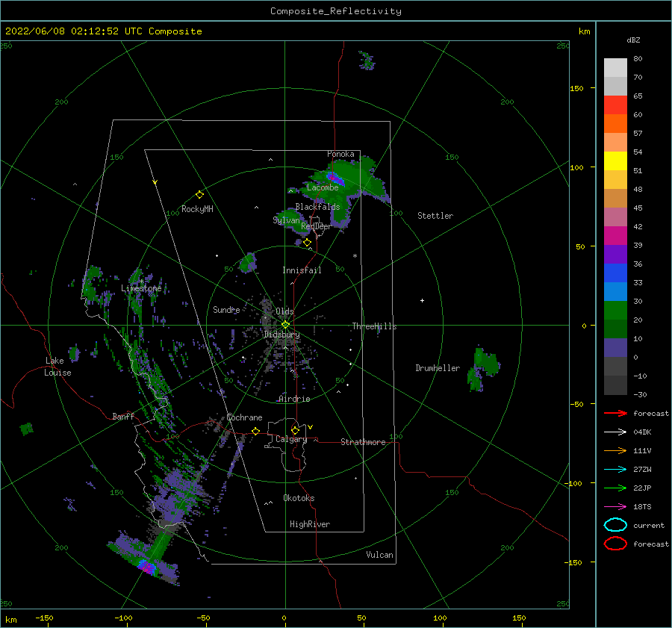The width and height of the screenshot is (672, 628).
Task: Select the magenta 42 dBZ color swatch
Action: tap(615, 236)
